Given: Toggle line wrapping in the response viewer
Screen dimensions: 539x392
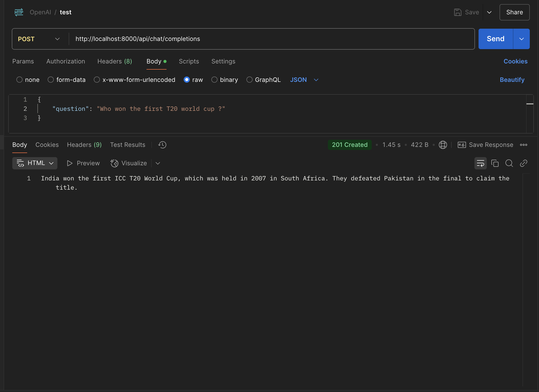Looking at the screenshot, I should [x=481, y=163].
